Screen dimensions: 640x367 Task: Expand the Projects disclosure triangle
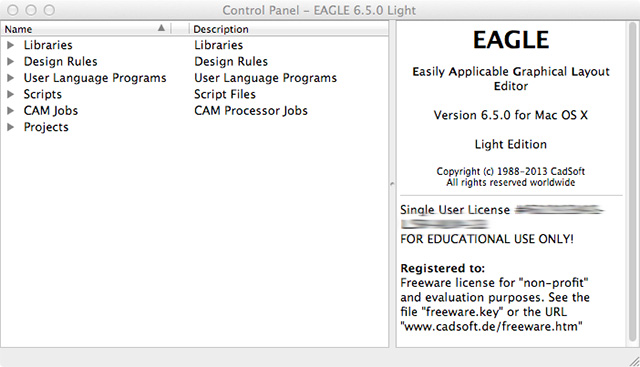11,127
